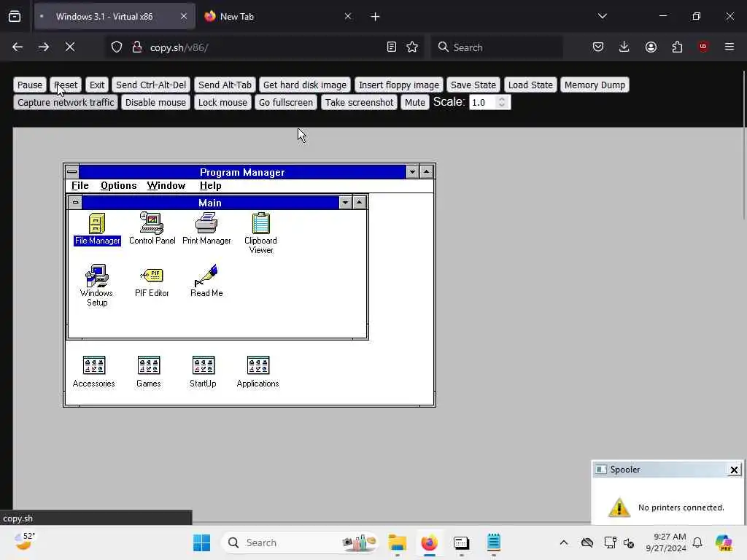Click the Send Alt-Tab button
Image resolution: width=747 pixels, height=560 pixels.
[x=225, y=85]
